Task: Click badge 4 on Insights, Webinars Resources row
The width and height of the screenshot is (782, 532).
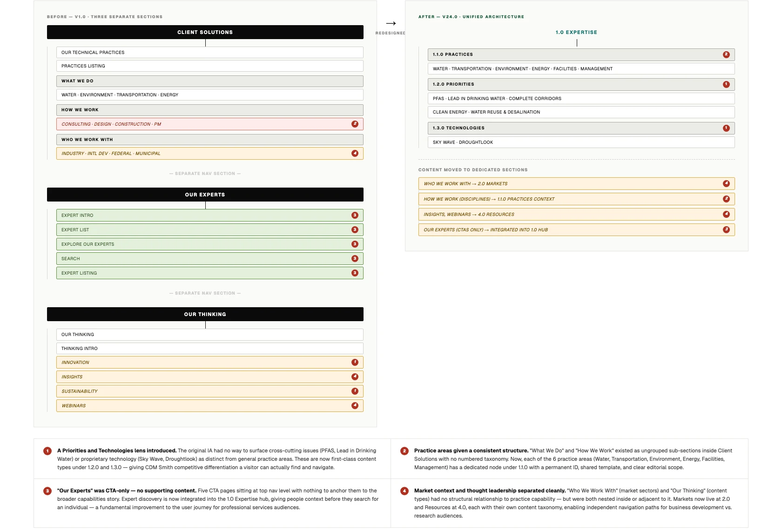Action: point(726,214)
